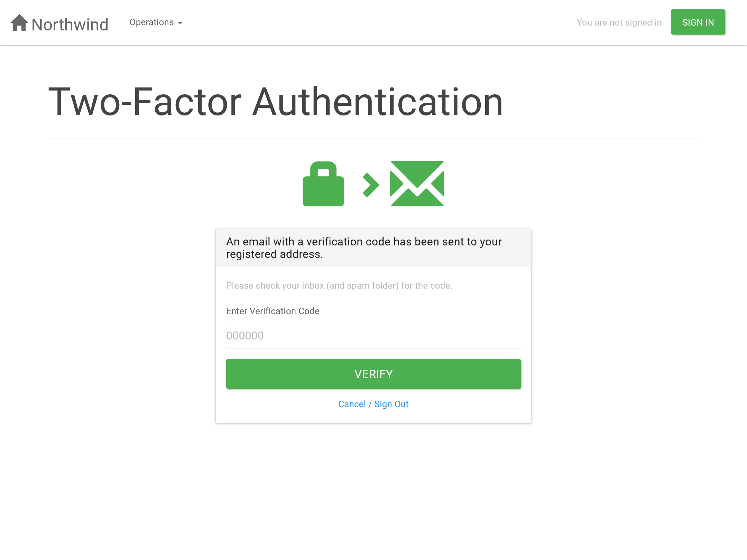747x560 pixels.
Task: Click the home icon in navbar
Action: (19, 23)
